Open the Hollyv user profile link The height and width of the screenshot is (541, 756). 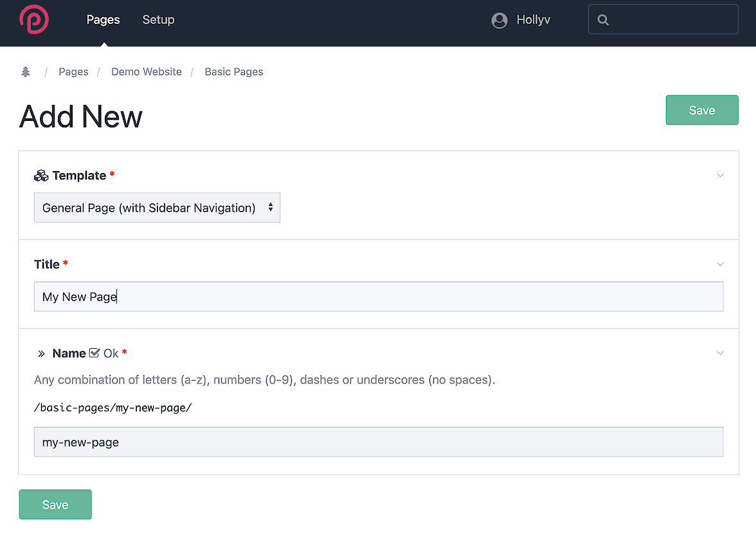[533, 20]
